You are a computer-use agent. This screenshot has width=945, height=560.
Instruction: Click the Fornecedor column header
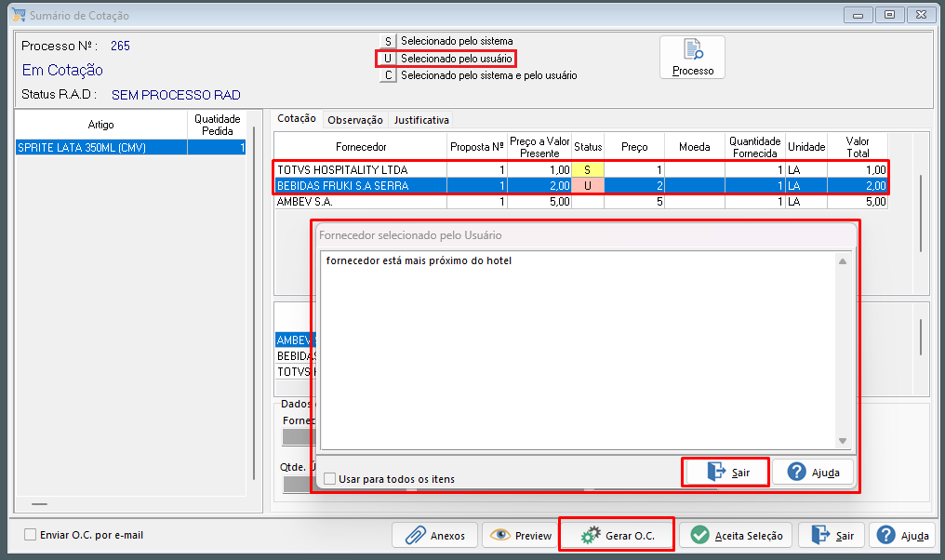[x=360, y=146]
